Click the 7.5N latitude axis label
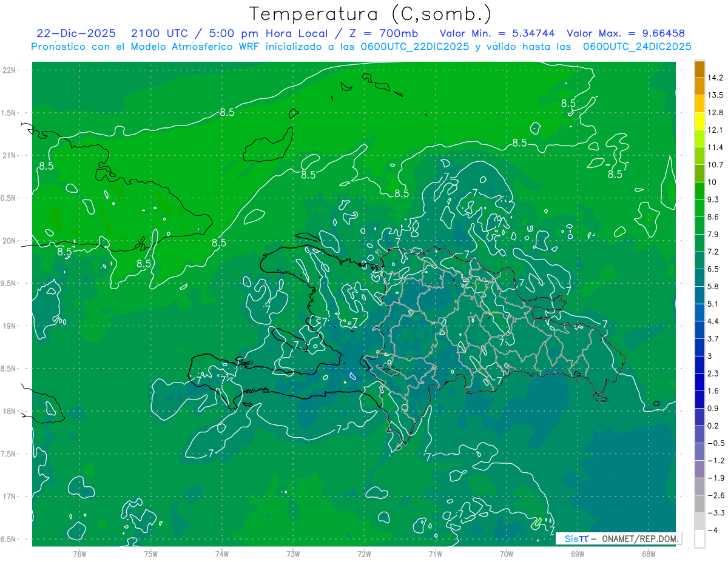Screen dimensions: 728x562 [x=9, y=454]
